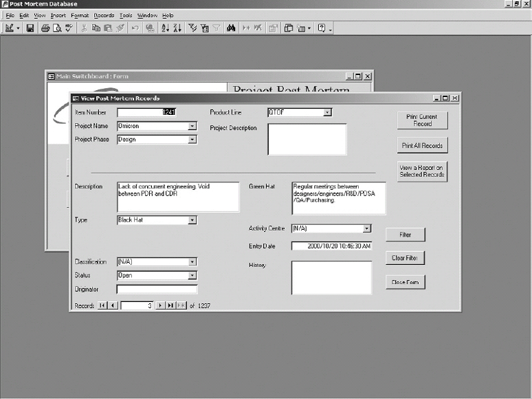Viewport: 532px width, 399px height.
Task: Open the Help menu
Action: (168, 15)
